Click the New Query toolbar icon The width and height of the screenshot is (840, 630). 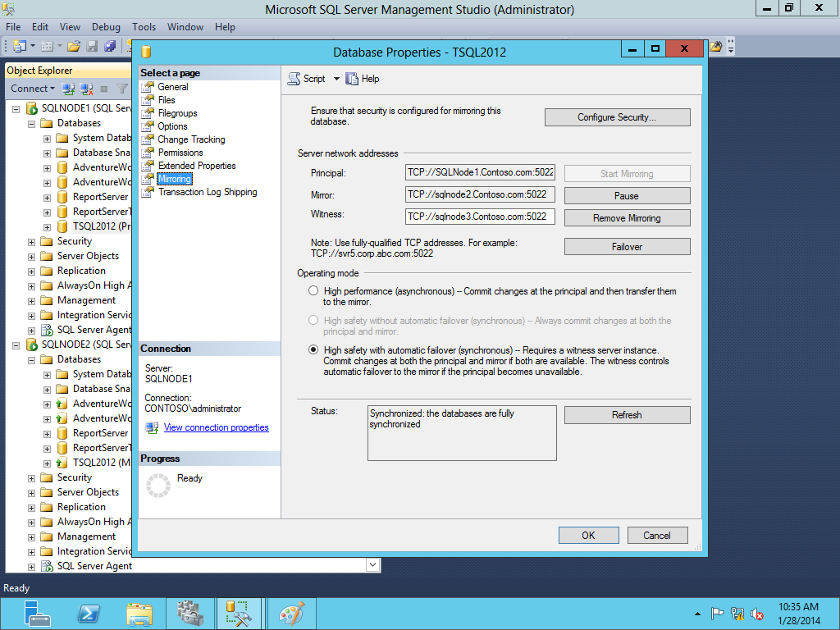tap(20, 47)
